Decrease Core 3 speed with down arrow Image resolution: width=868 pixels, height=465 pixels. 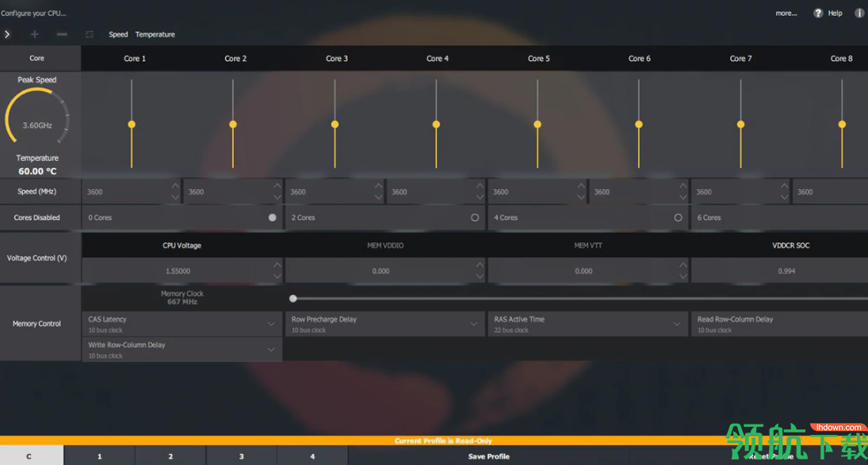[378, 197]
